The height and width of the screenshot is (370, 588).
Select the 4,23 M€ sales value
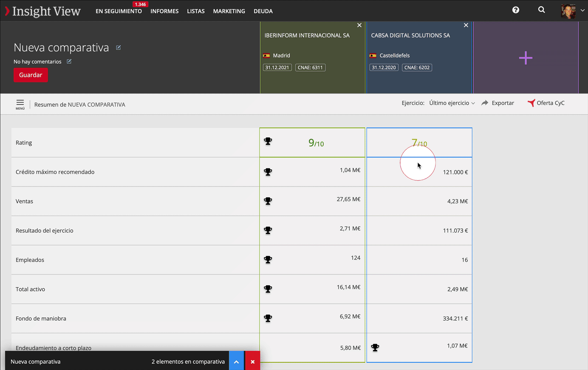point(458,202)
